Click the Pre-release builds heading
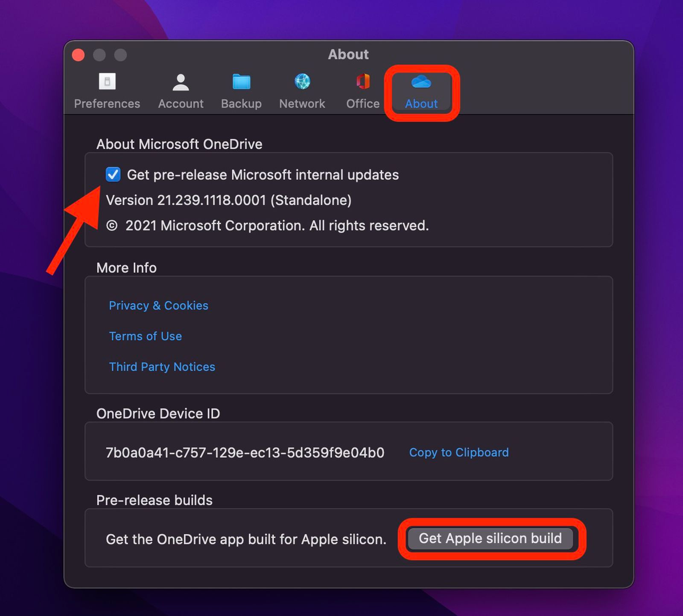Viewport: 683px width, 616px height. tap(154, 500)
